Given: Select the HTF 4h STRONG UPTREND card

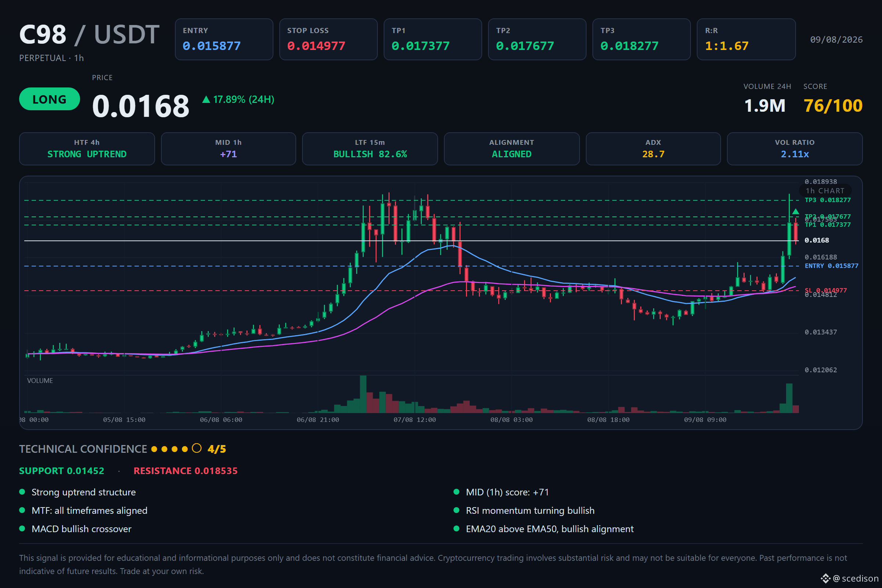Looking at the screenshot, I should pyautogui.click(x=87, y=149).
